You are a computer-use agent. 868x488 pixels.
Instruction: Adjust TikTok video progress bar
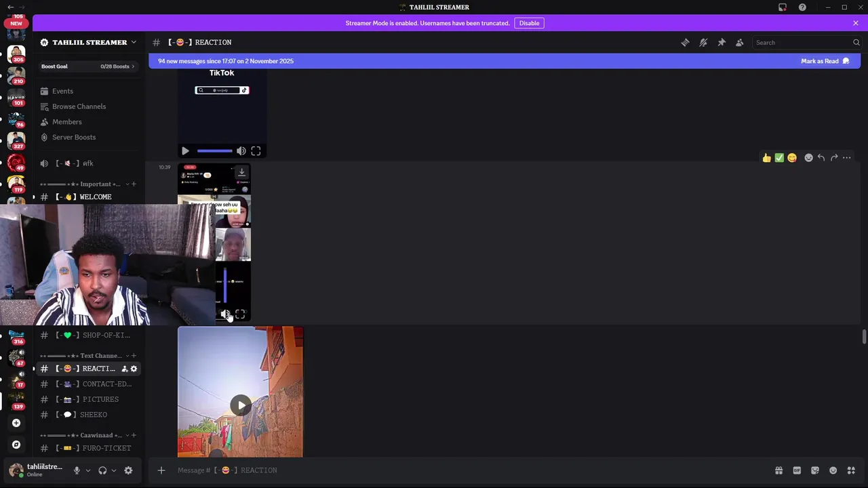(214, 151)
